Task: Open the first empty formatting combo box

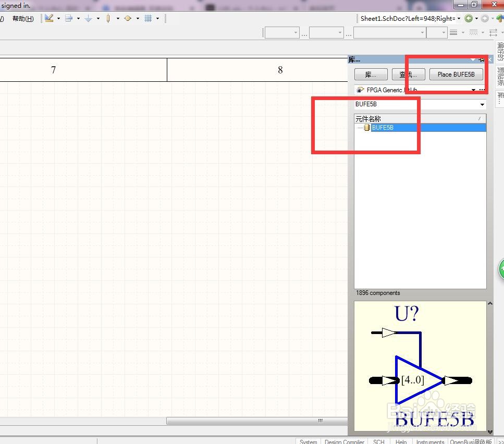Action: [x=282, y=32]
